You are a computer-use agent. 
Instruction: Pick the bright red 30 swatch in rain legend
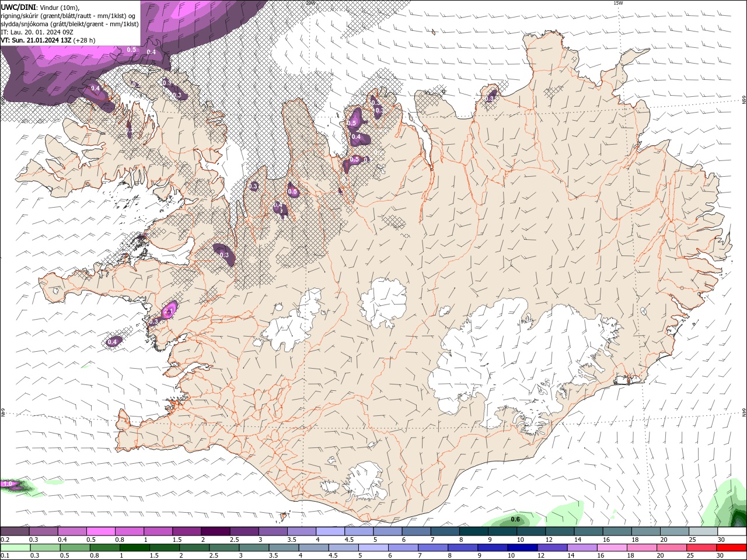(x=731, y=547)
